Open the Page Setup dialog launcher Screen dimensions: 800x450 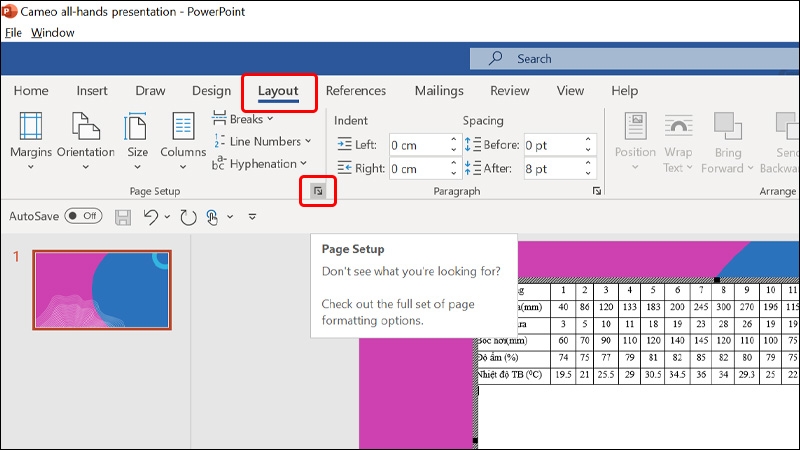tap(318, 191)
